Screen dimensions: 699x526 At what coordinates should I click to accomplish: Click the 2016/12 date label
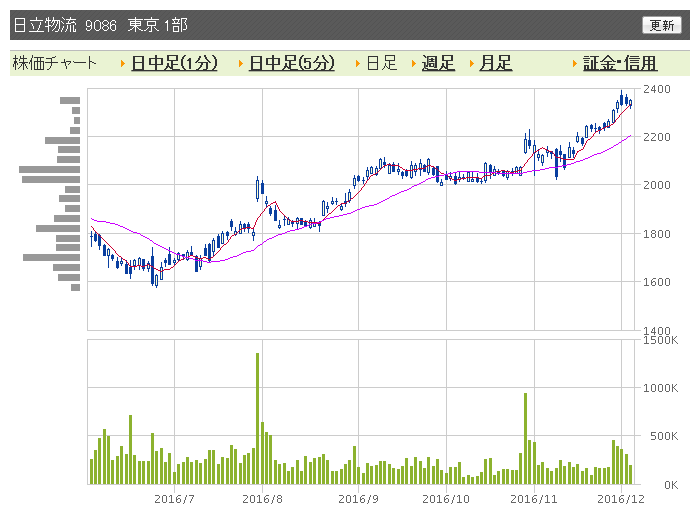(621, 499)
